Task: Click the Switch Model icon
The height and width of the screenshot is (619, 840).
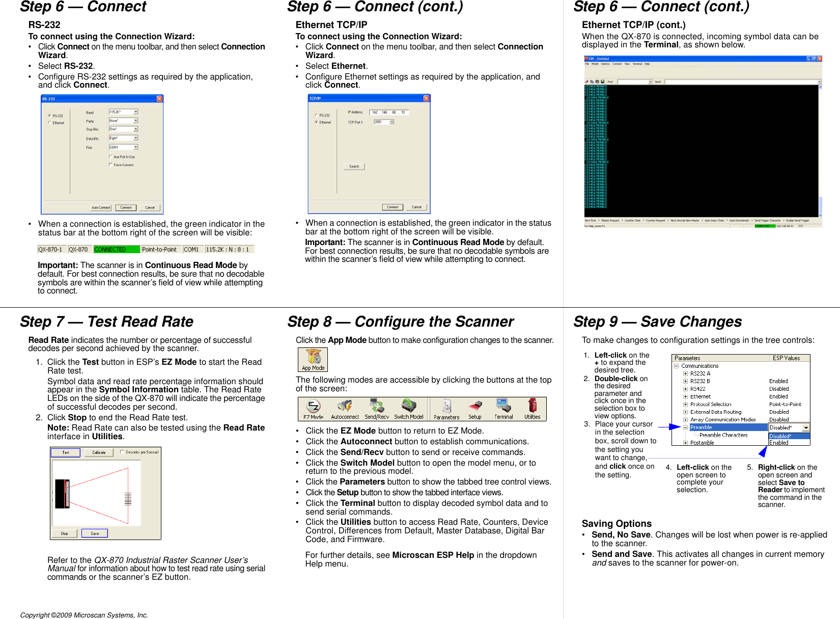Action: pos(408,405)
